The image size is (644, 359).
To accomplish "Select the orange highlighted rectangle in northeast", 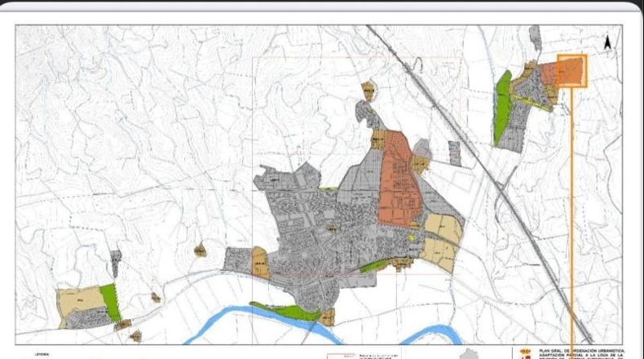I will coord(571,71).
